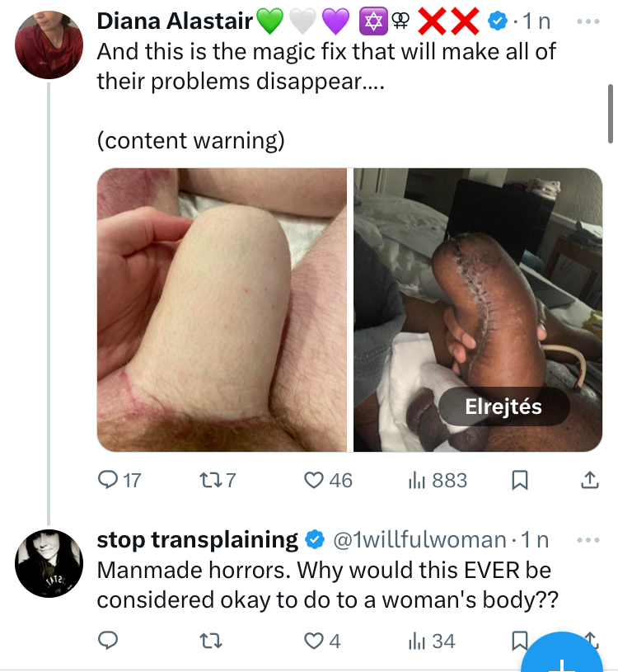Screen dimensions: 618x672
Task: Open stop transplaining's avatar
Action: 49,563
